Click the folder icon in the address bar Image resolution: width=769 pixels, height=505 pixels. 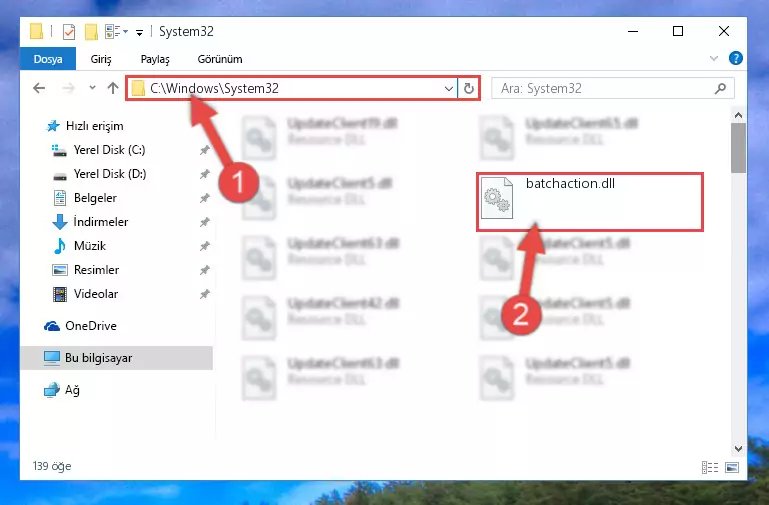coord(138,89)
